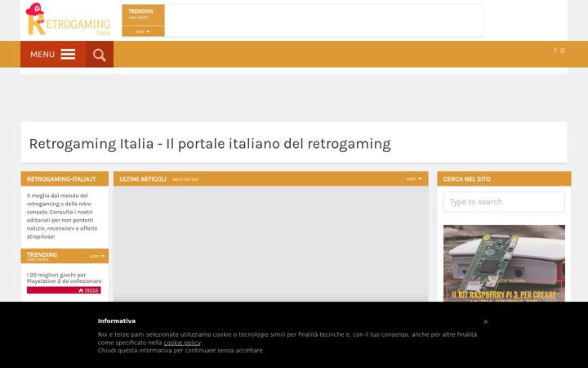The height and width of the screenshot is (368, 588).
Task: Open Sort dropdown in sidebar Trending header
Action: pos(97,256)
